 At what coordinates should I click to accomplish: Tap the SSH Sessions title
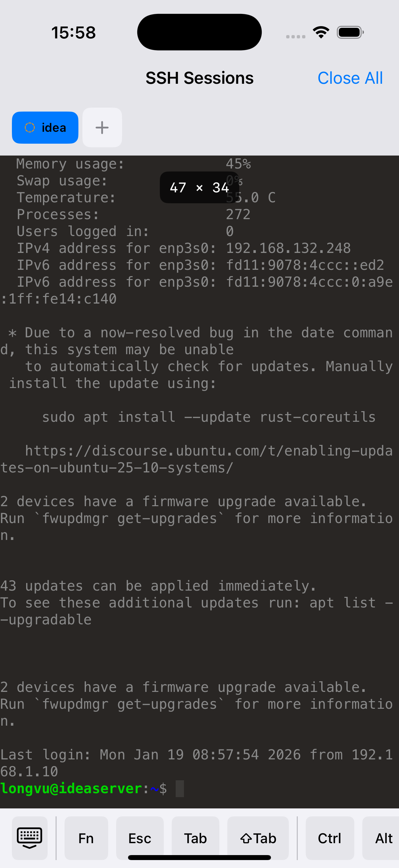(199, 78)
